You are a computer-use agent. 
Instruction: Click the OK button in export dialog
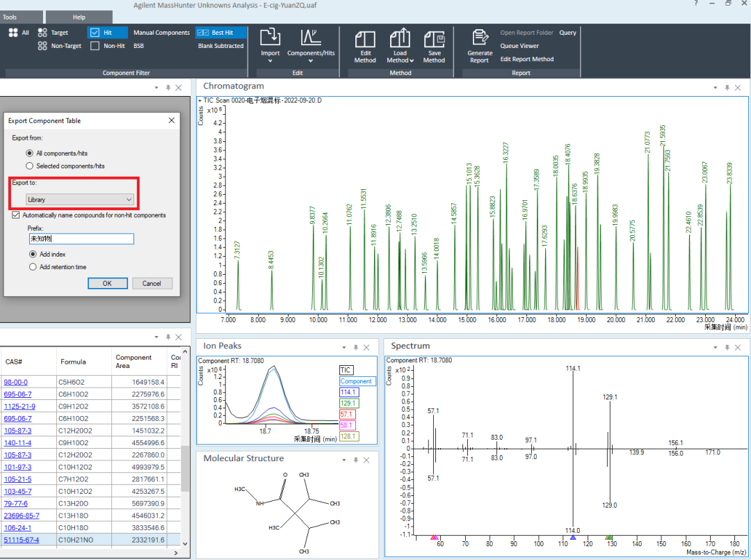tap(107, 283)
